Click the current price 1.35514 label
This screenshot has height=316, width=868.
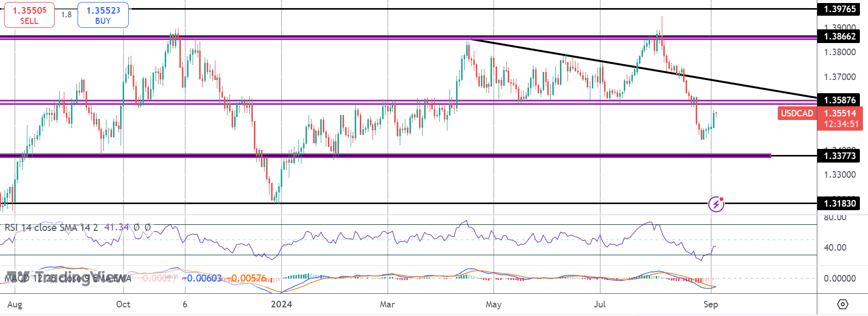tap(840, 113)
